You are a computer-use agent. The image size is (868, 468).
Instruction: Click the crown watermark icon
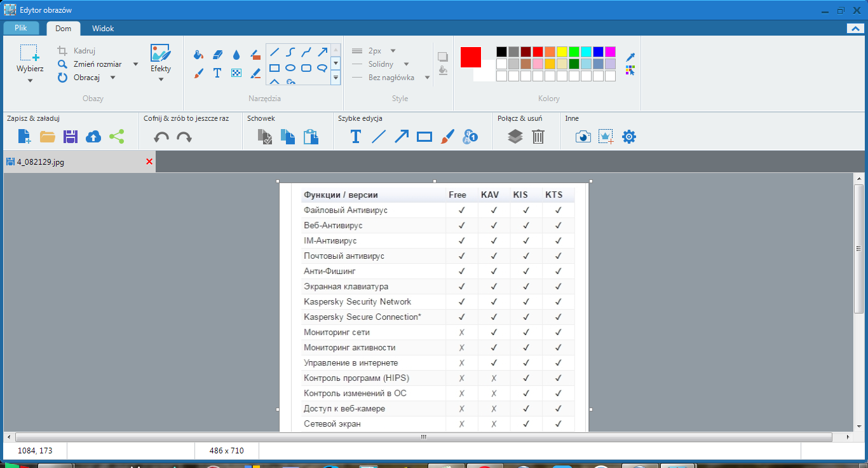(x=606, y=137)
